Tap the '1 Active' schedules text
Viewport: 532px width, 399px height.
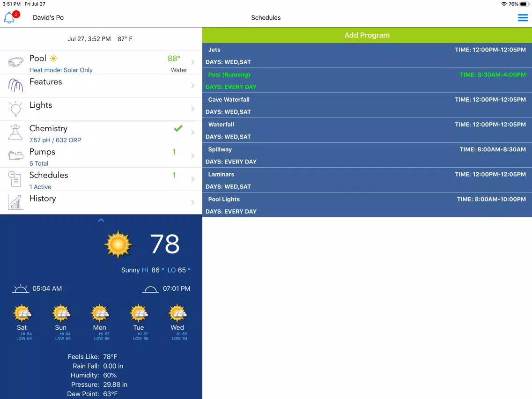[x=40, y=187]
